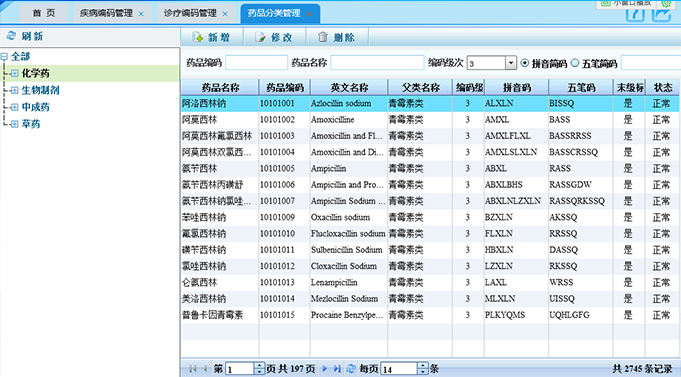Screen dimensions: 681x377
Task: Click the 父类名称 column header
Action: 420,88
